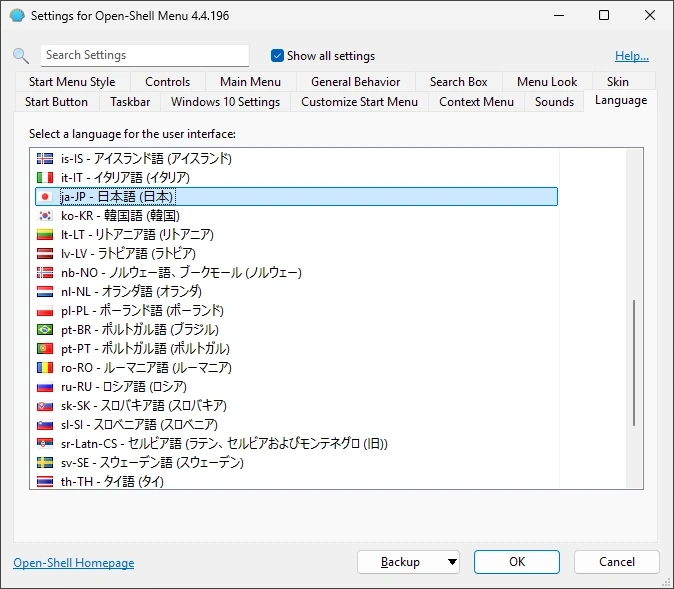This screenshot has width=674, height=589.
Task: Click the Slovenia flag icon
Action: [45, 424]
